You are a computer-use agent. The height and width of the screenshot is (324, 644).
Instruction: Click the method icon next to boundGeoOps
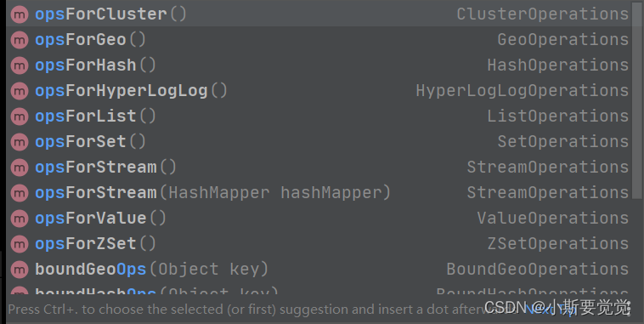pos(20,270)
